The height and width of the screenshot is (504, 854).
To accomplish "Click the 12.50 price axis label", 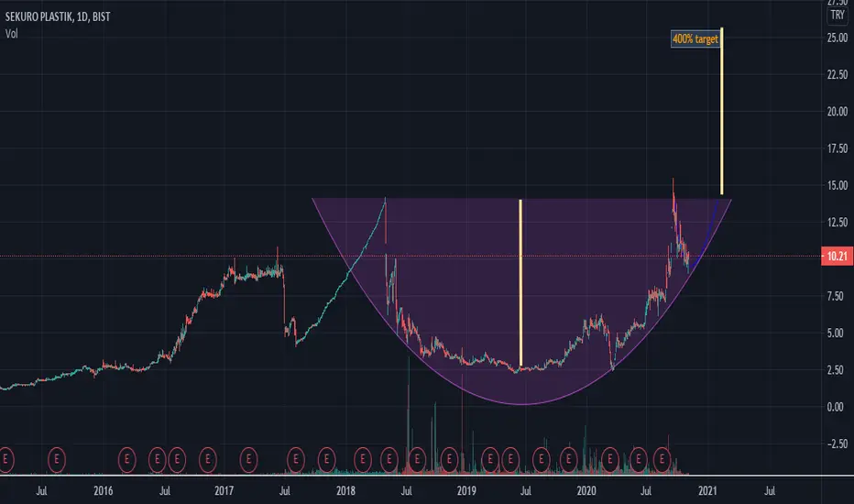I will tap(838, 223).
